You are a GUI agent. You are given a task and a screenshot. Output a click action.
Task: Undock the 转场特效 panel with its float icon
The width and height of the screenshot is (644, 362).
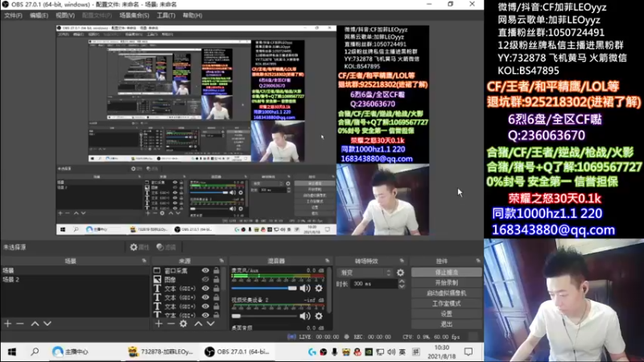click(x=402, y=261)
